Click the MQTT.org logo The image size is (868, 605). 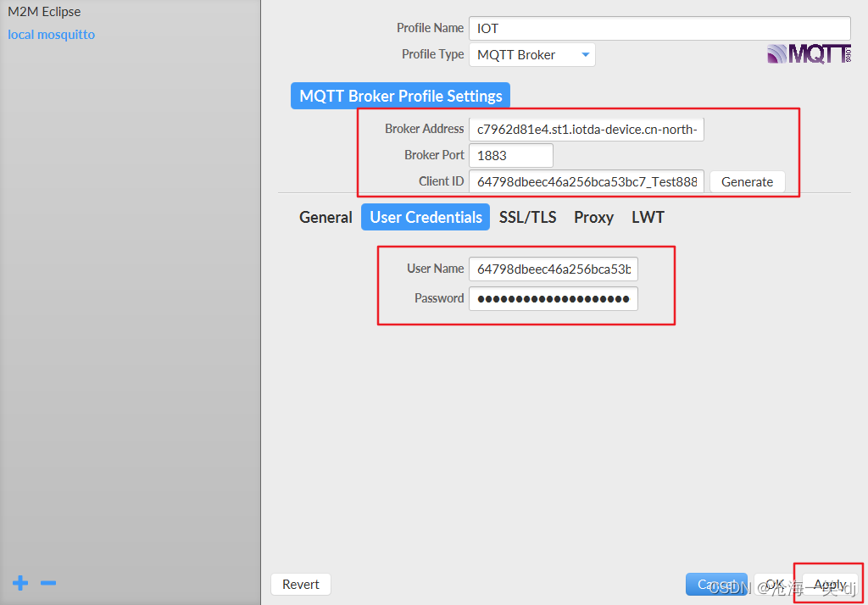[x=809, y=53]
